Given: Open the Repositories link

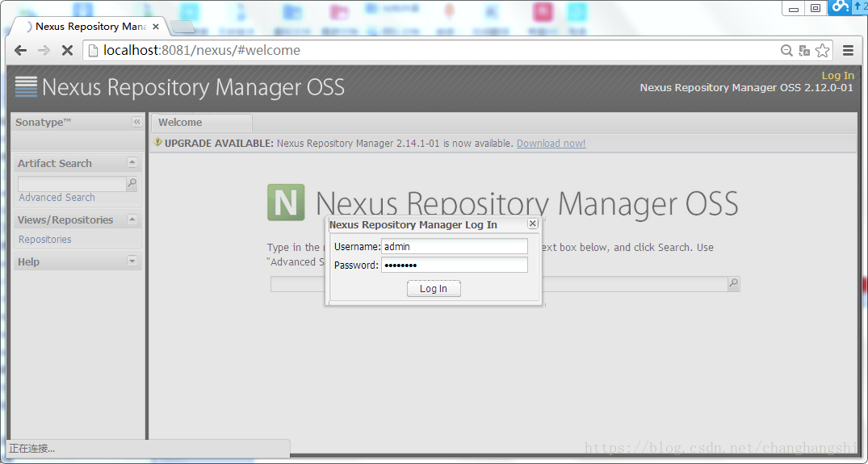Looking at the screenshot, I should point(45,240).
